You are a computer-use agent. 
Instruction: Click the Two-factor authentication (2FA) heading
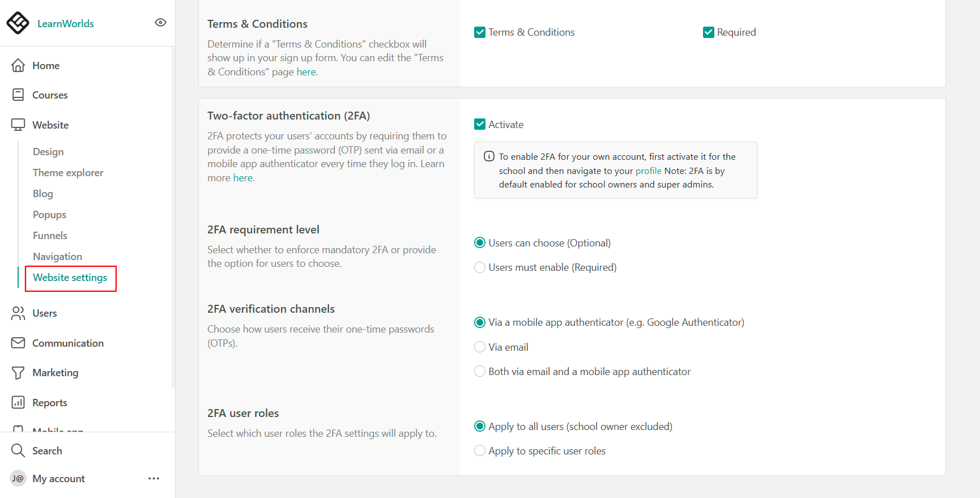click(288, 116)
